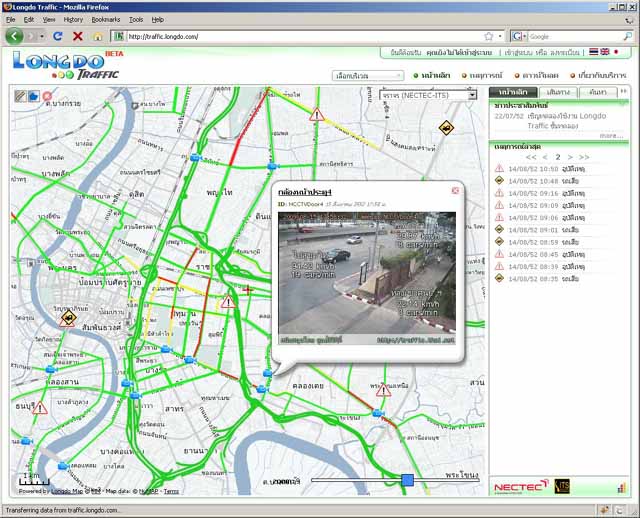Click the magnifier in the Google search box
Image resolution: width=640 pixels, height=518 pixels.
[x=628, y=36]
